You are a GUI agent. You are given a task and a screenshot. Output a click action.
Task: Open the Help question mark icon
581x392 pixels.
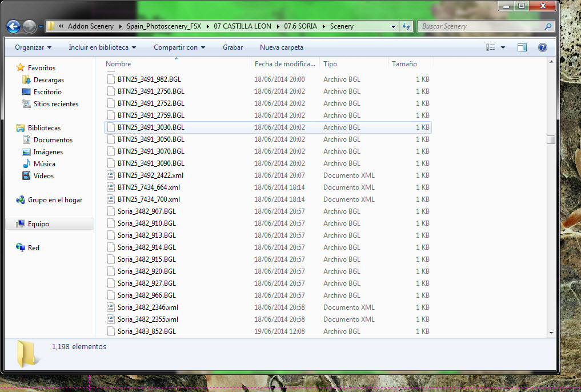pos(542,47)
